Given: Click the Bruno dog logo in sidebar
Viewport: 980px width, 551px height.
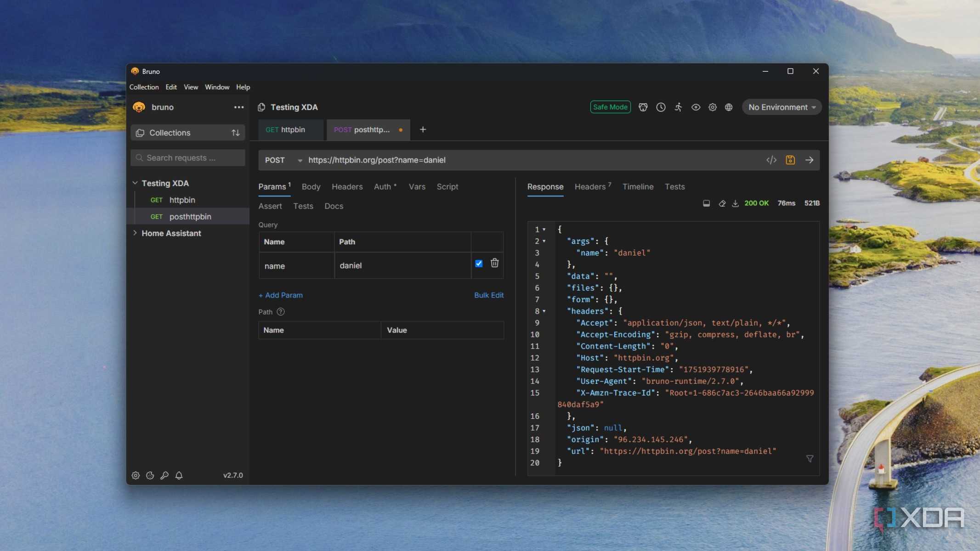Looking at the screenshot, I should click(x=139, y=107).
